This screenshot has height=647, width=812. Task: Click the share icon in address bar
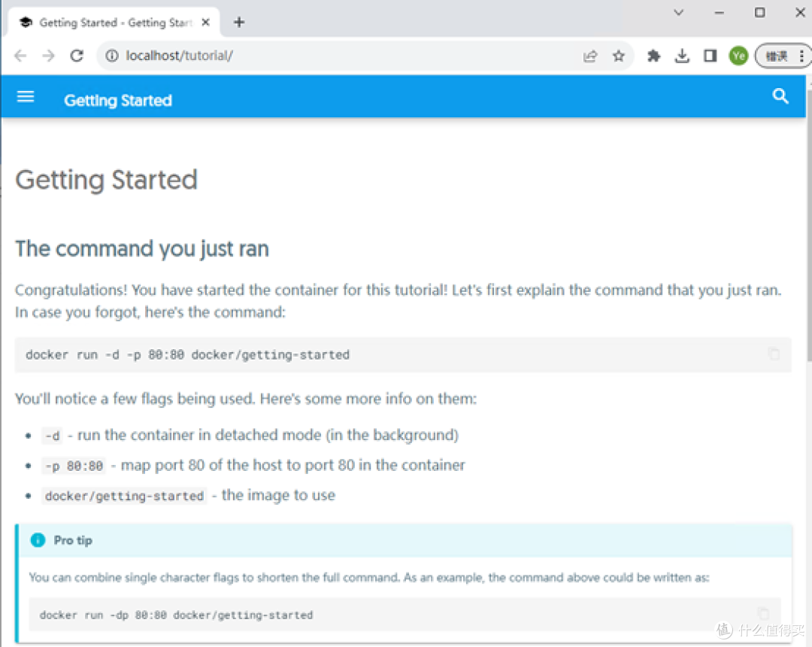point(590,55)
